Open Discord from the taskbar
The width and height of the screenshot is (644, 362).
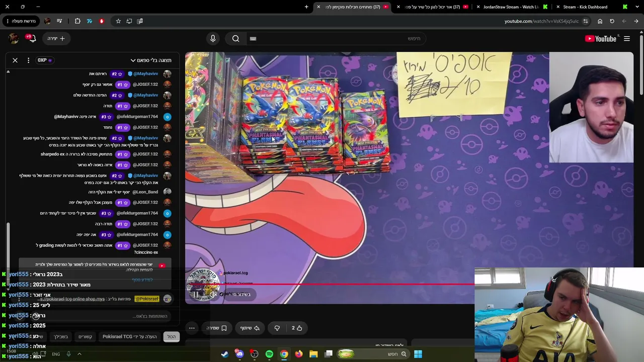pos(239,354)
